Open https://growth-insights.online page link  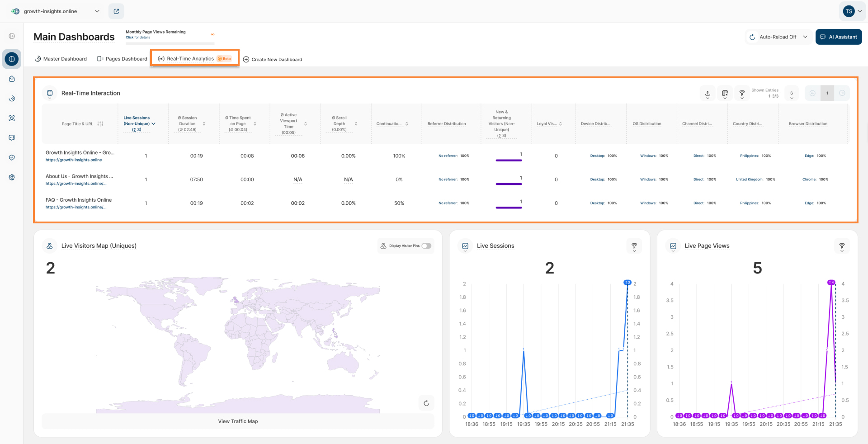[x=74, y=160]
